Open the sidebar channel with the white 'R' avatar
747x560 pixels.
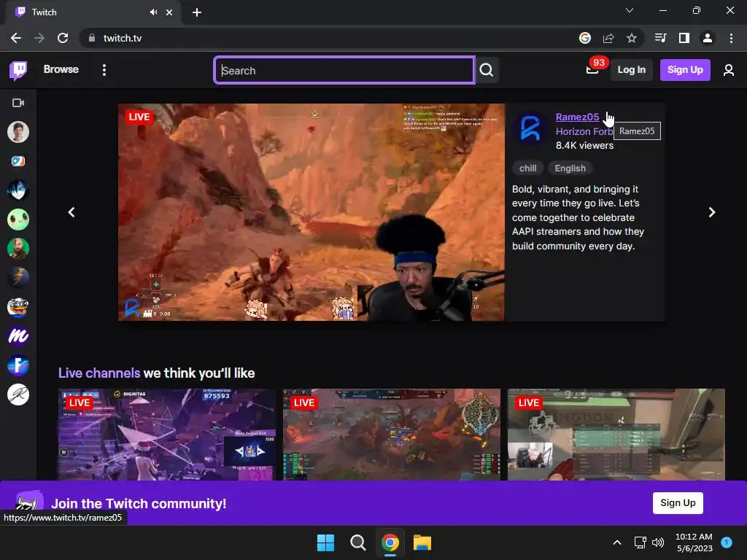coord(18,394)
